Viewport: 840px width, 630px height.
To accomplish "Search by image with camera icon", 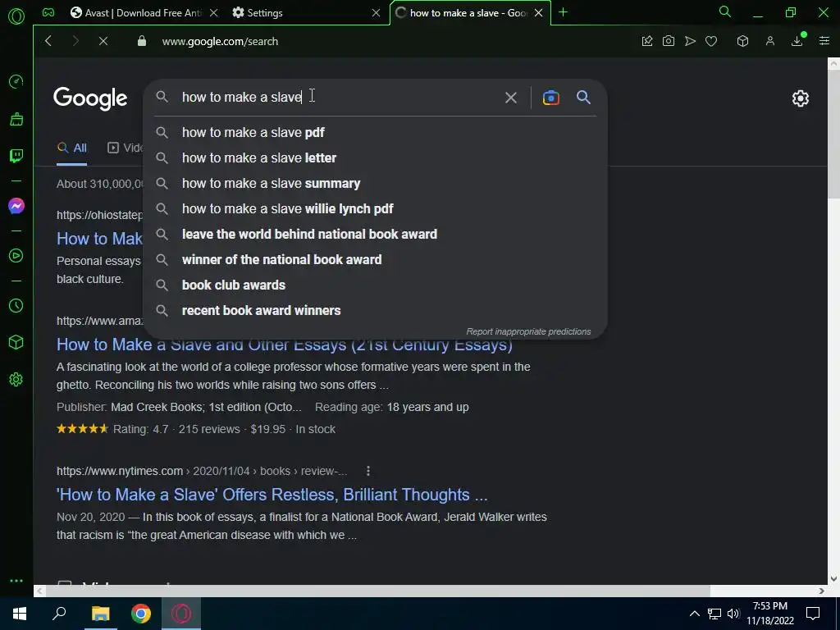I will pyautogui.click(x=550, y=98).
